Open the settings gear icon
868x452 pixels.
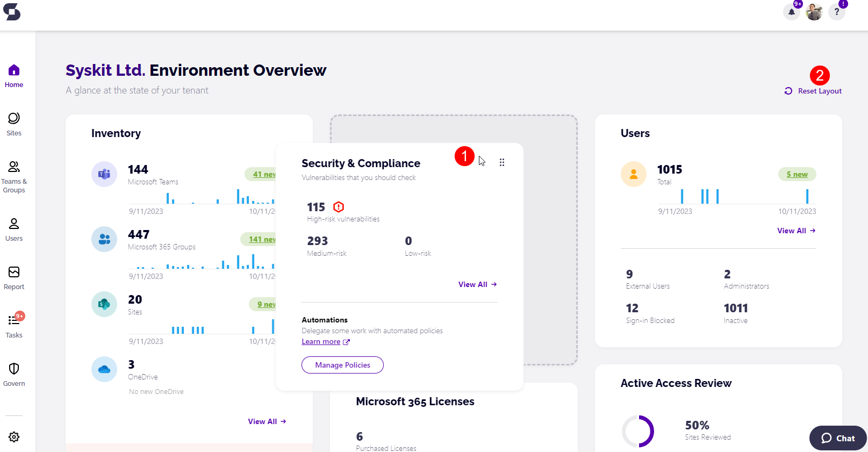(x=14, y=437)
